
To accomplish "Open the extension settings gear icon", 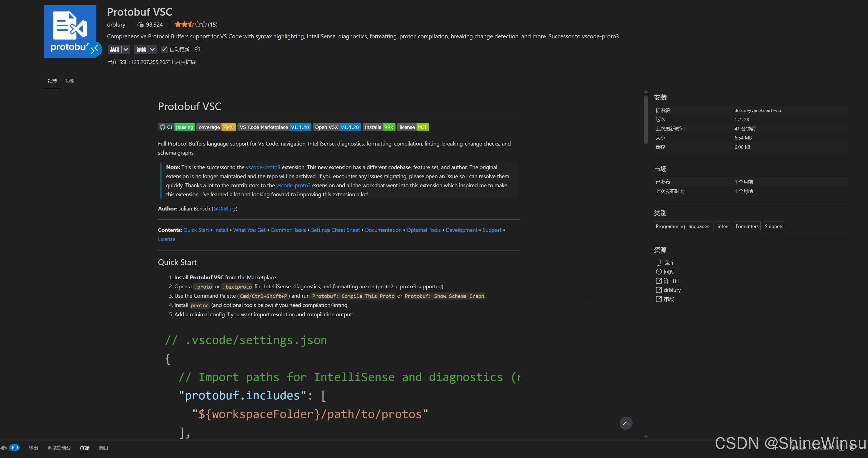I will (197, 49).
